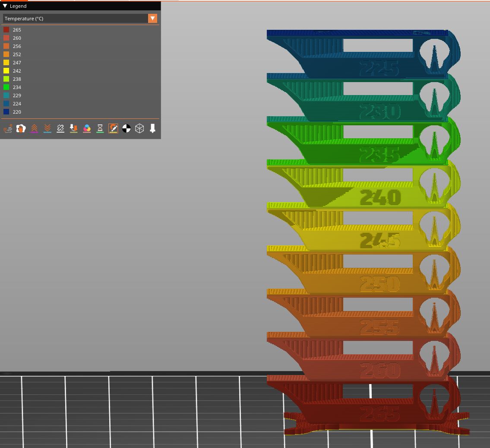The height and width of the screenshot is (448, 490).
Task: Toggle tool changes icon
Action: click(73, 128)
